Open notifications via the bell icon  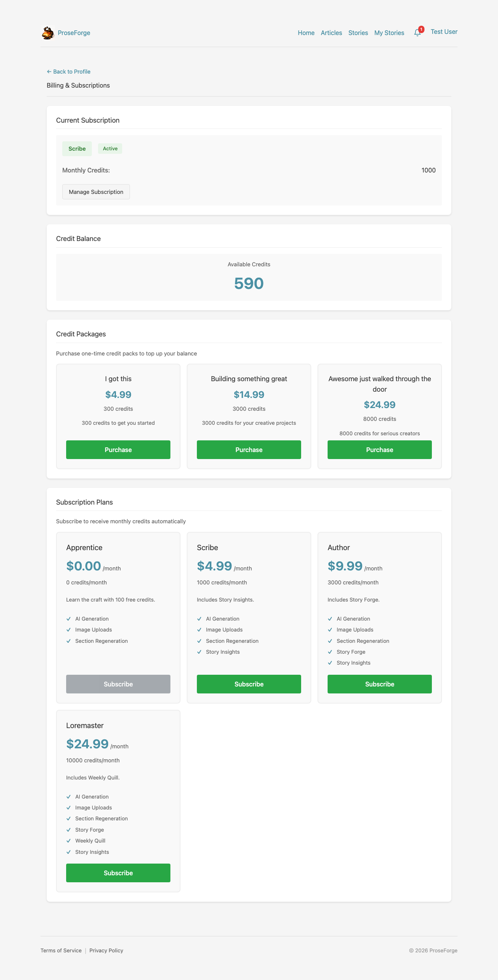[417, 33]
